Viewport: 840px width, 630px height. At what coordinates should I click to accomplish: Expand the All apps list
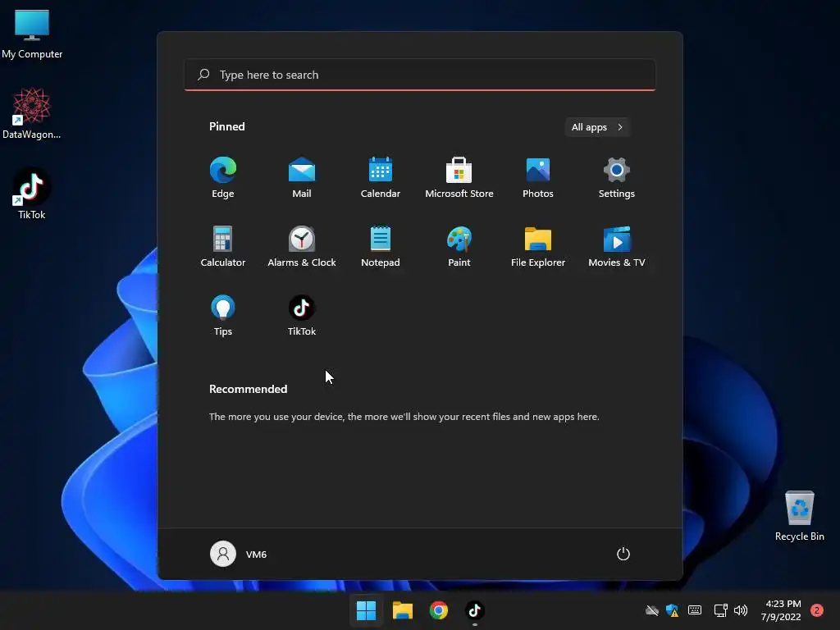pyautogui.click(x=597, y=127)
